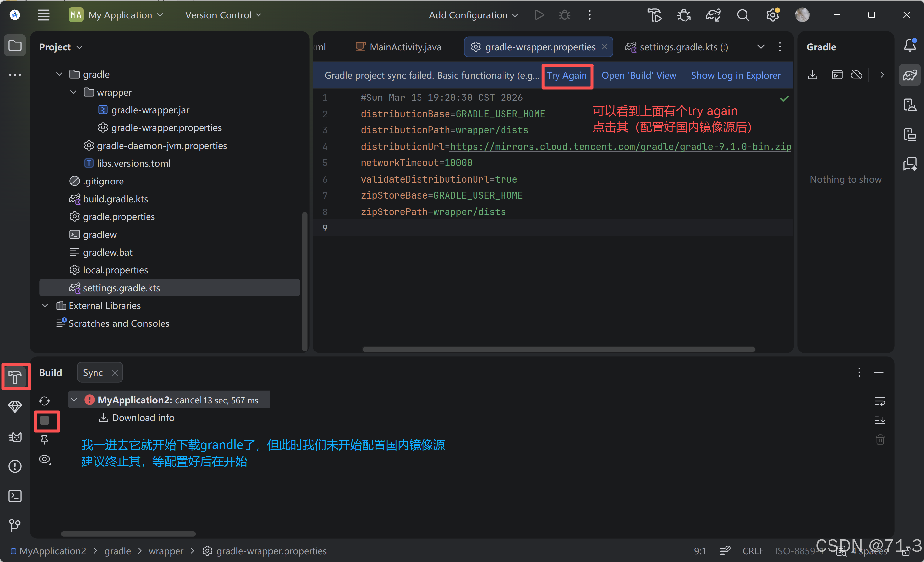Toggle Gradle offline mode icon
Viewport: 924px width, 562px height.
(856, 75)
